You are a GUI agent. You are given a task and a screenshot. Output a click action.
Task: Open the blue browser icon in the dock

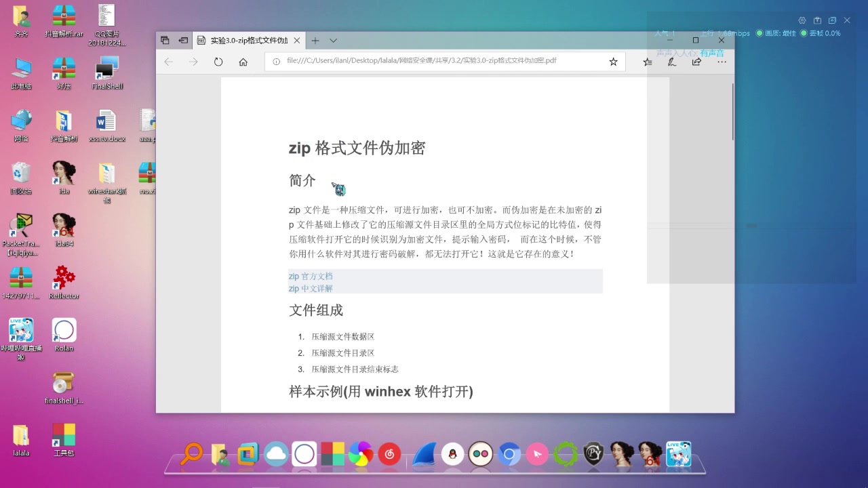[510, 453]
